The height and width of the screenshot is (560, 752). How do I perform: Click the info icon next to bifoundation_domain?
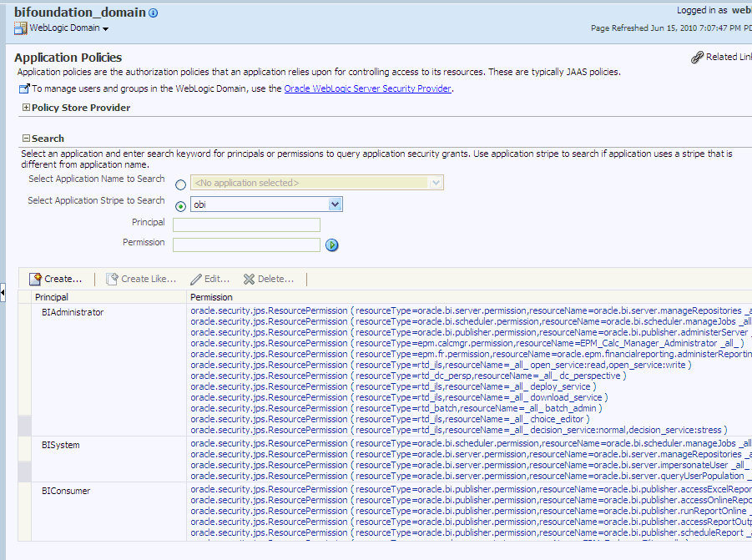pos(153,13)
